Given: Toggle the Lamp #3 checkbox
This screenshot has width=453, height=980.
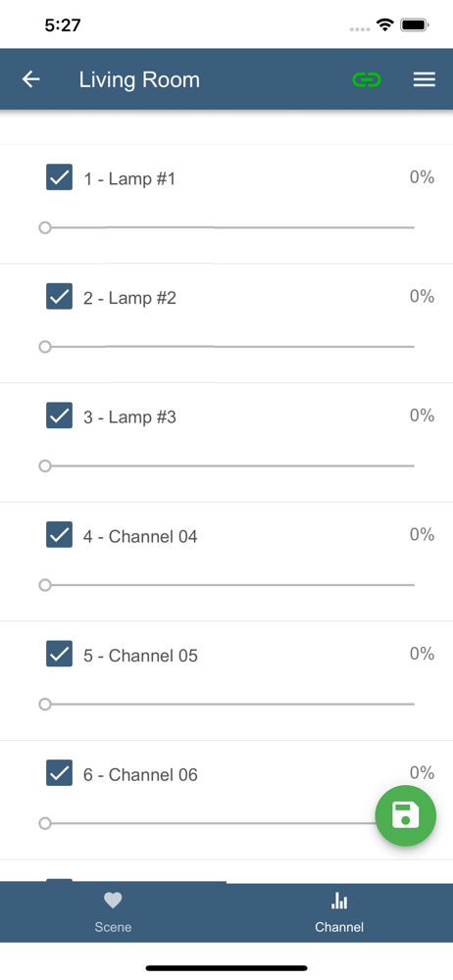Looking at the screenshot, I should click(x=60, y=415).
